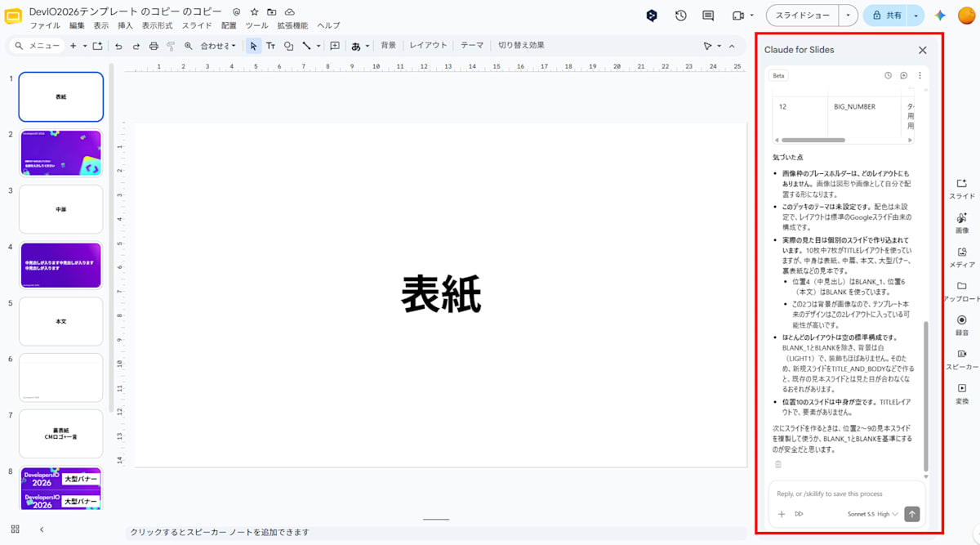The height and width of the screenshot is (545, 980).
Task: Choose the select cursor tool
Action: tap(253, 46)
